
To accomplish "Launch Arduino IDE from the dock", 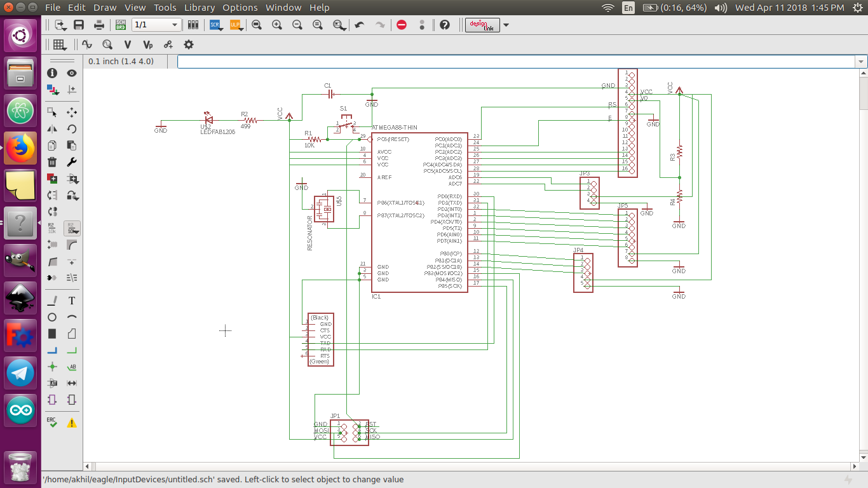I will 20,410.
